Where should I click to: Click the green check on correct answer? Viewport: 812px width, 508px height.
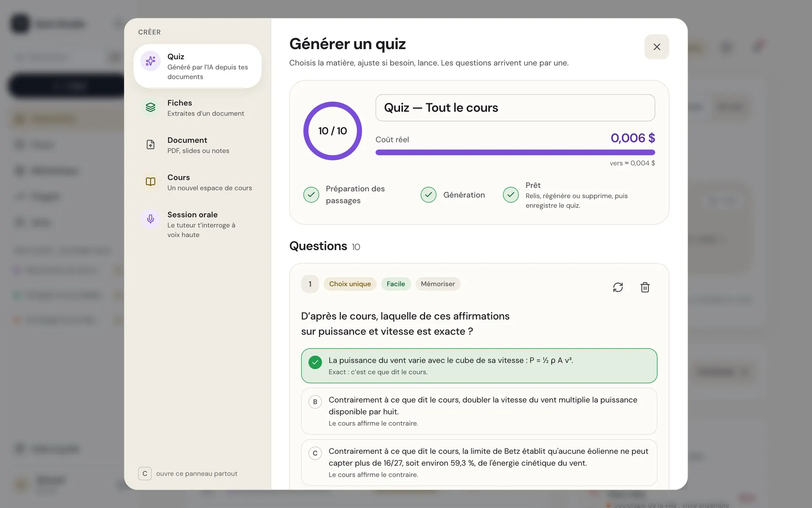point(315,362)
